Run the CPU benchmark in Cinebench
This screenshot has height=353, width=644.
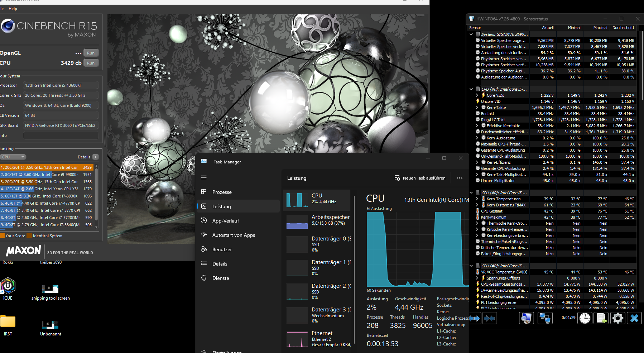tap(91, 63)
